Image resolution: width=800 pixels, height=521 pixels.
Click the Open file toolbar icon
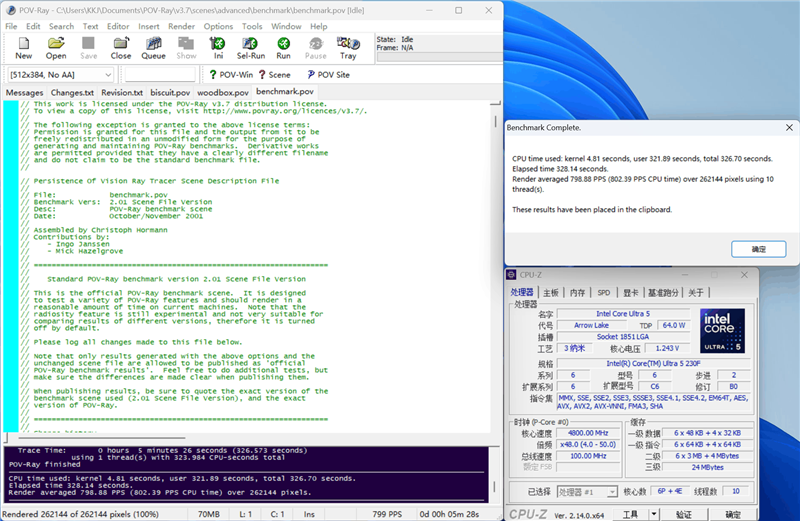(x=56, y=48)
